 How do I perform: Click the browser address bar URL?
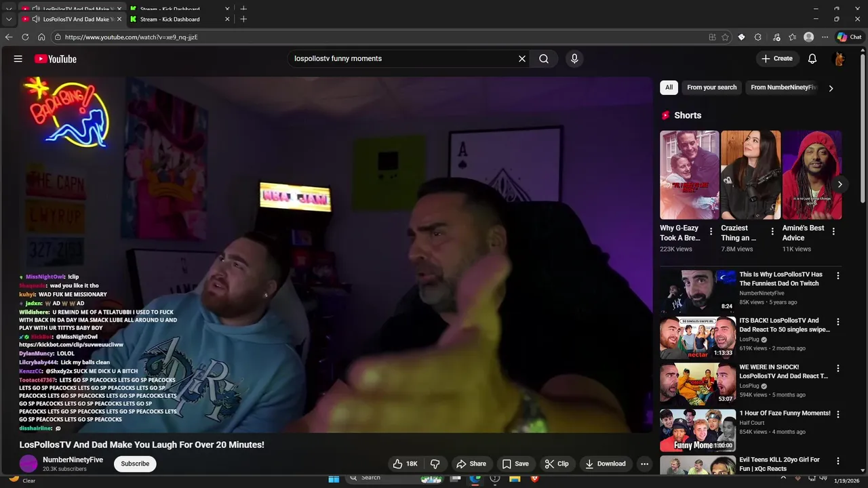click(131, 37)
